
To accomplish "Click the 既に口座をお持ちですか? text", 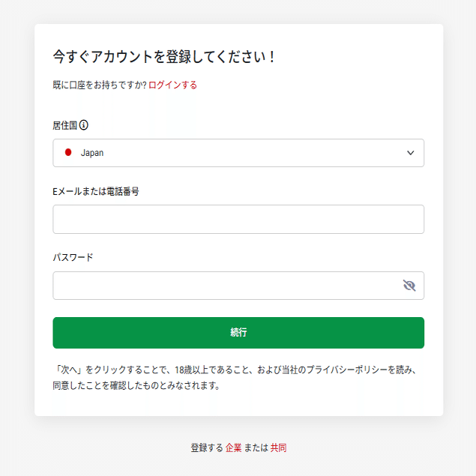I will point(100,85).
